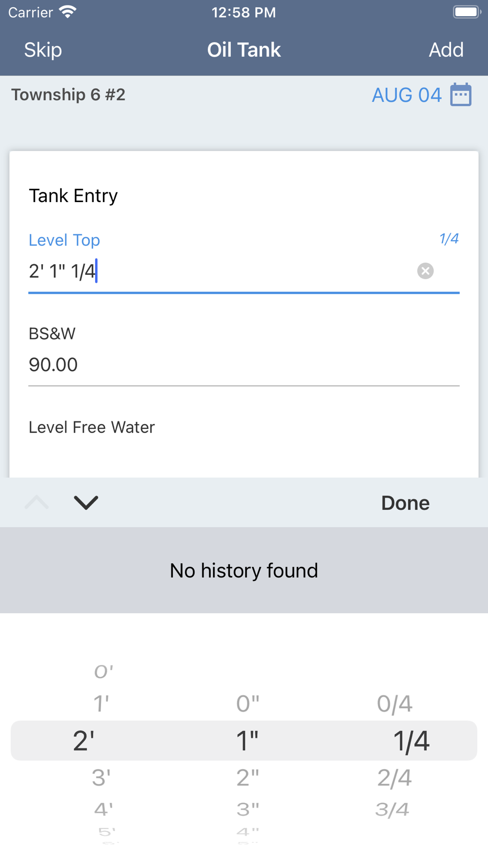Tap Done on the keyboard toolbar
Screen dimensions: 488x868
tap(405, 503)
